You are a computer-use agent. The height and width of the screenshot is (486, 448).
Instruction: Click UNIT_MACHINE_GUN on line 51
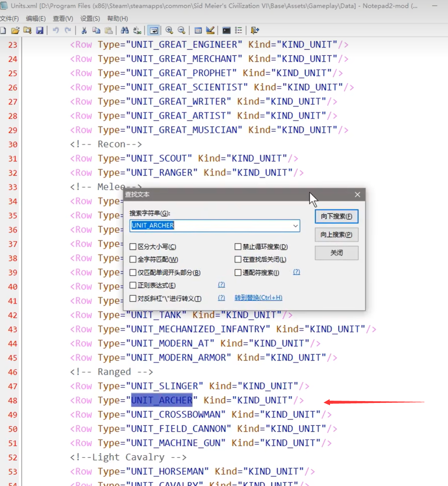pos(176,443)
